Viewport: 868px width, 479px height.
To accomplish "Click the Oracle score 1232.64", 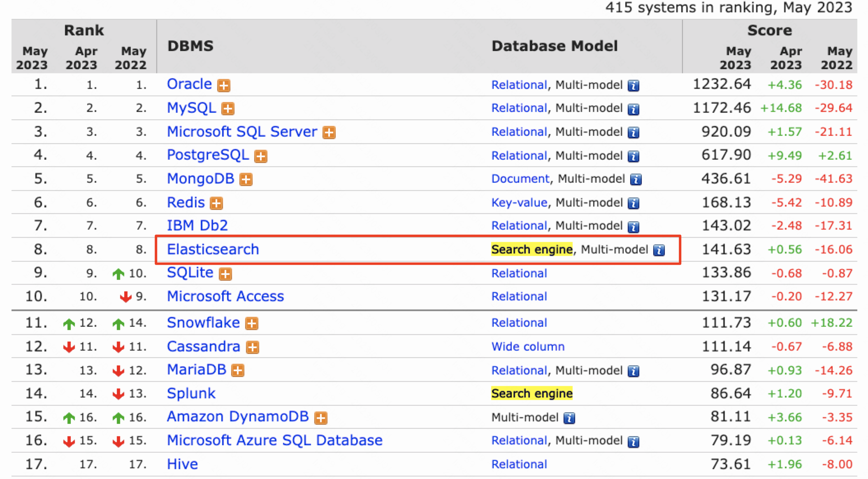I will [x=722, y=84].
